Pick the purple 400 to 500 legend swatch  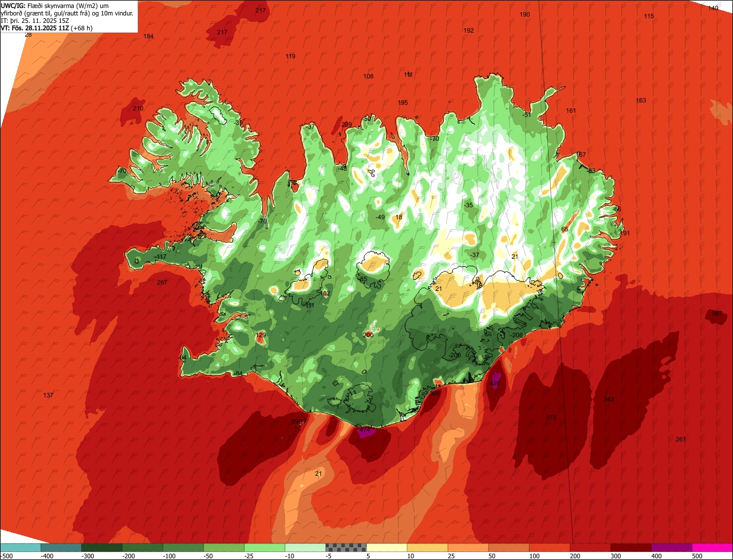(672, 547)
